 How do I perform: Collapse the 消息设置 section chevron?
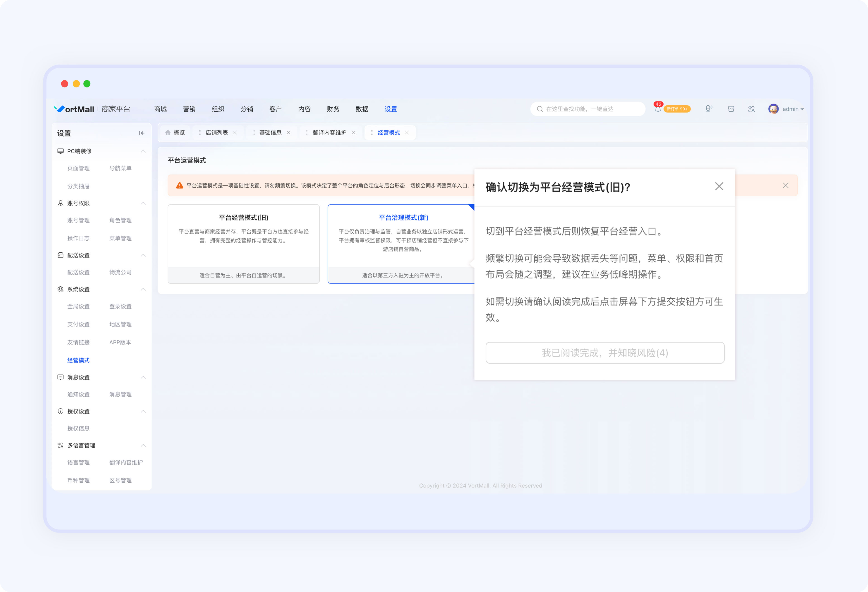[x=143, y=377]
